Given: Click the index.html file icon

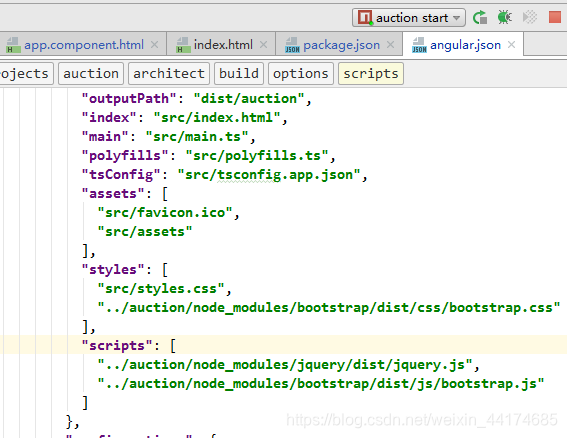Looking at the screenshot, I should (x=183, y=45).
